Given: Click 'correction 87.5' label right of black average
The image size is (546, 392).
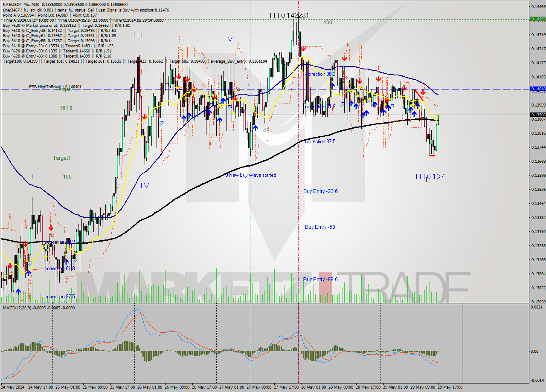Looking at the screenshot, I should tap(320, 141).
